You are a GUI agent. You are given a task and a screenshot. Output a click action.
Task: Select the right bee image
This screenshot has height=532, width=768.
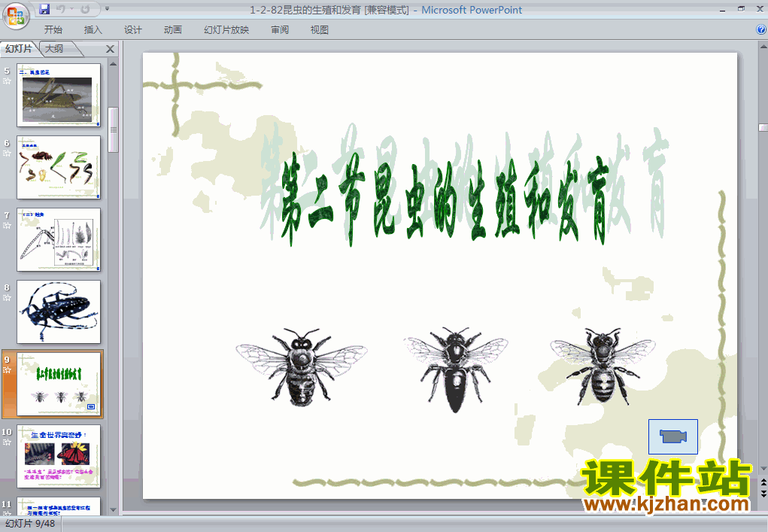point(603,367)
